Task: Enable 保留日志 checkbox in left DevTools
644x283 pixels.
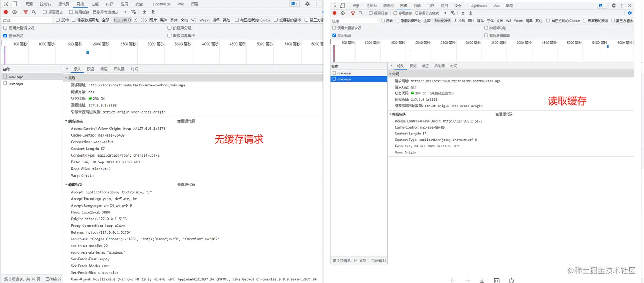Action: click(45, 12)
